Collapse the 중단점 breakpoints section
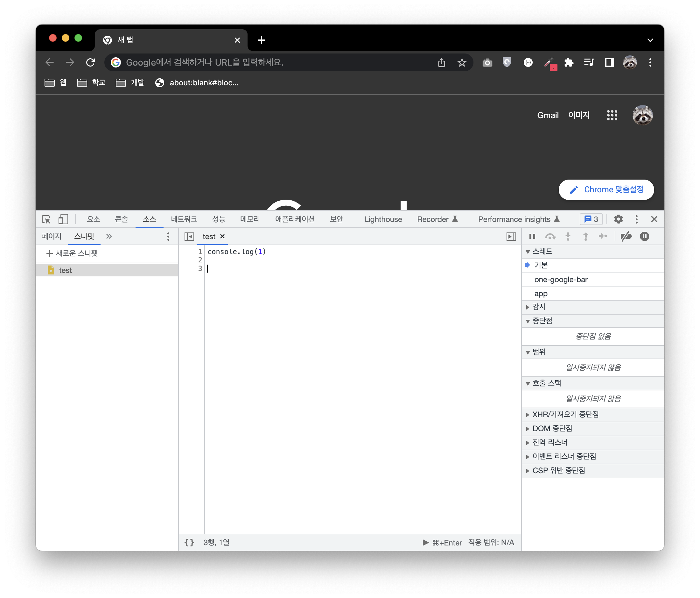700x598 pixels. coord(542,321)
